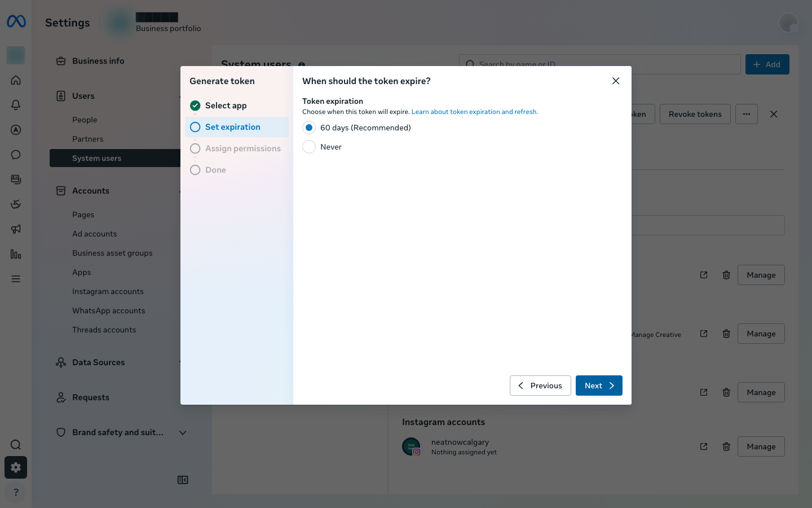Click external link icon in Manage Creative row
This screenshot has width=812, height=508.
point(704,334)
